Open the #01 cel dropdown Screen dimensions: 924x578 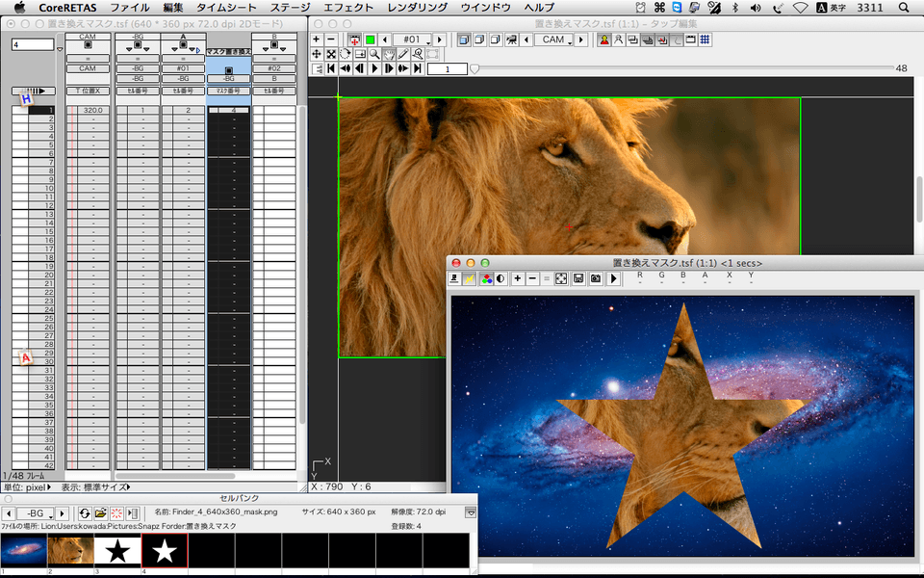[412, 39]
